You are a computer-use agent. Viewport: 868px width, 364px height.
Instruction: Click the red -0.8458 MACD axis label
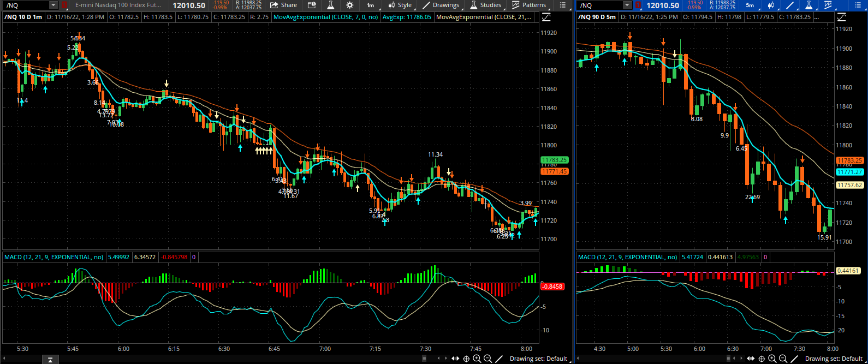552,287
